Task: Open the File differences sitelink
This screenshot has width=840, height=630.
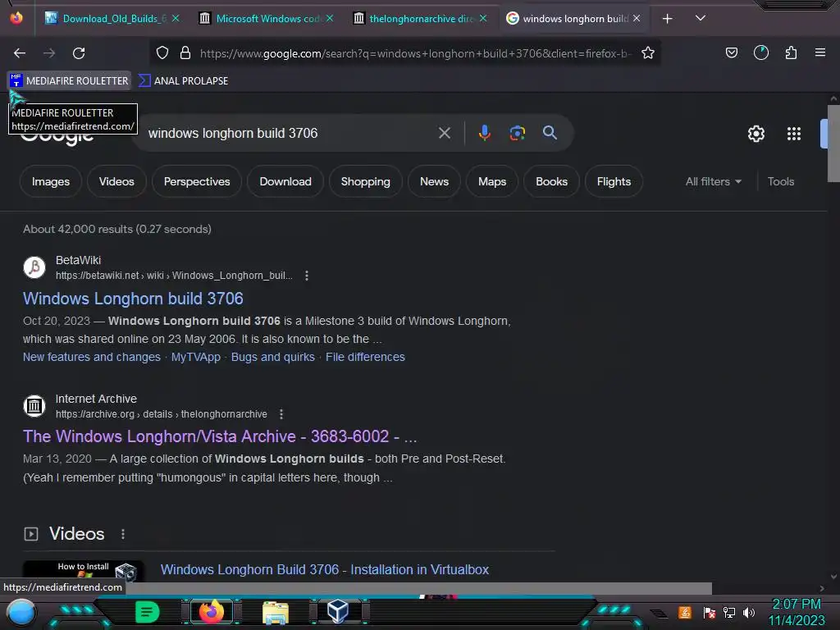Action: 365,357
